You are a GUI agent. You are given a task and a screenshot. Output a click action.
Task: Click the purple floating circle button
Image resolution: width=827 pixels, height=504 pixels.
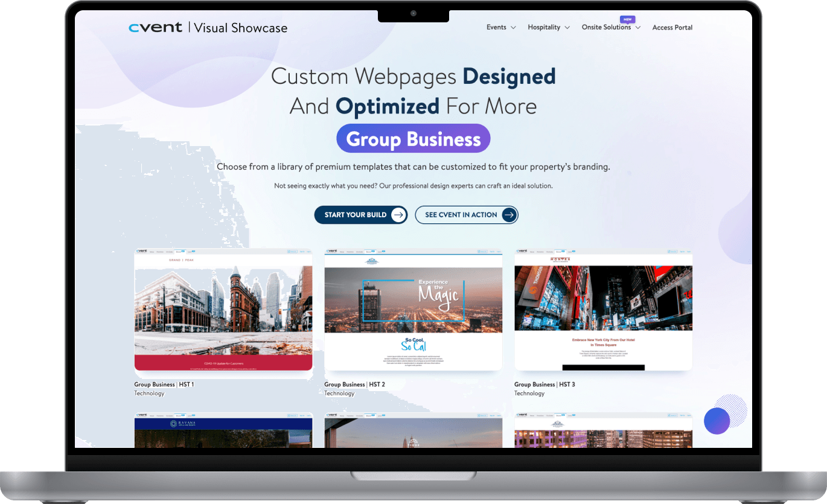click(x=717, y=421)
